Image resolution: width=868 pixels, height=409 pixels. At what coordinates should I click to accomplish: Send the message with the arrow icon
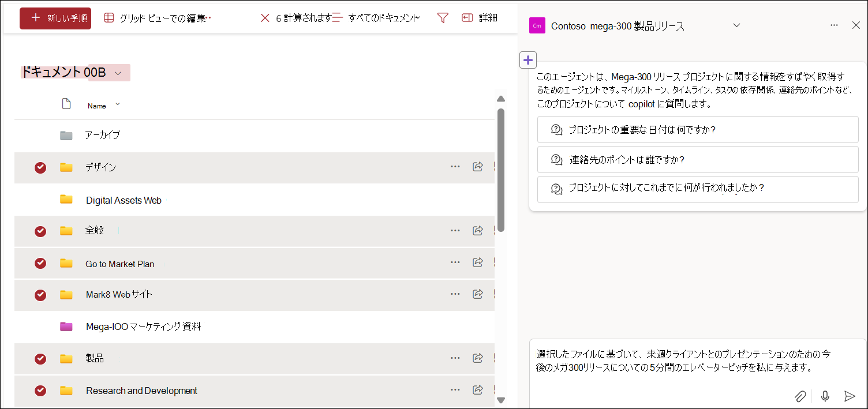coord(850,396)
